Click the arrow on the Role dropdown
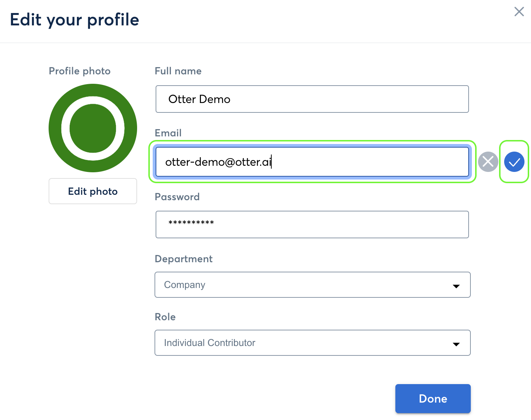 click(x=456, y=344)
